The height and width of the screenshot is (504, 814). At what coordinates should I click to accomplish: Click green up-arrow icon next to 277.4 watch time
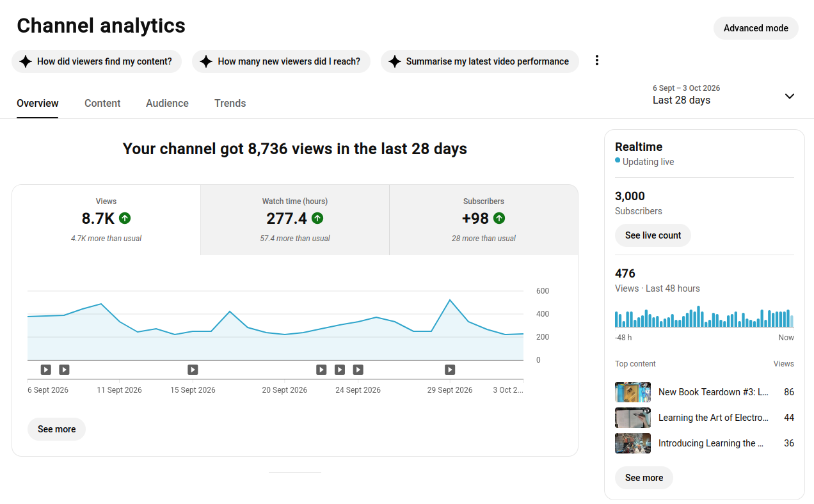[x=317, y=218]
